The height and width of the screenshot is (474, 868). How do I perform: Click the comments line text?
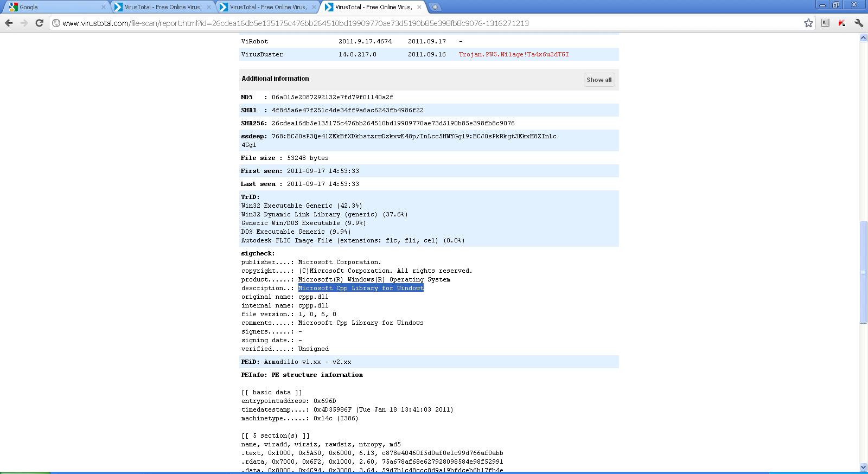coord(333,323)
